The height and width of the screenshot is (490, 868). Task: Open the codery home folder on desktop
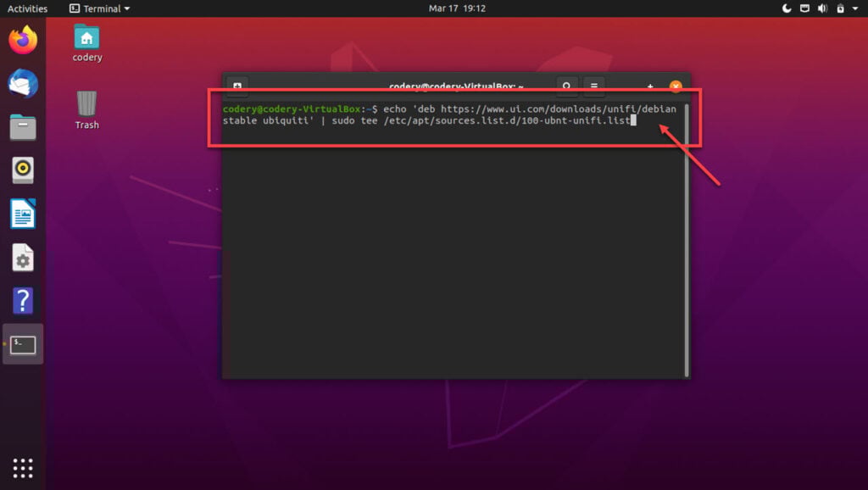coord(87,43)
